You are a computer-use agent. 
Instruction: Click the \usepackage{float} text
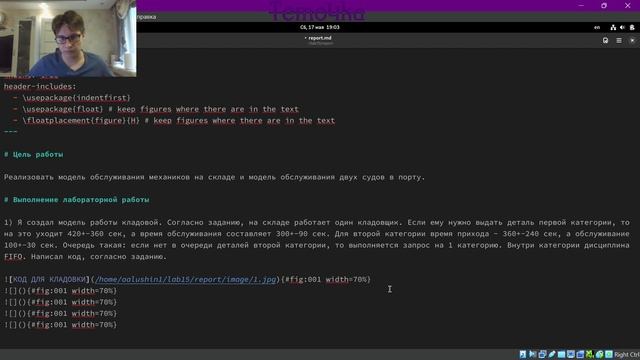coord(63,109)
